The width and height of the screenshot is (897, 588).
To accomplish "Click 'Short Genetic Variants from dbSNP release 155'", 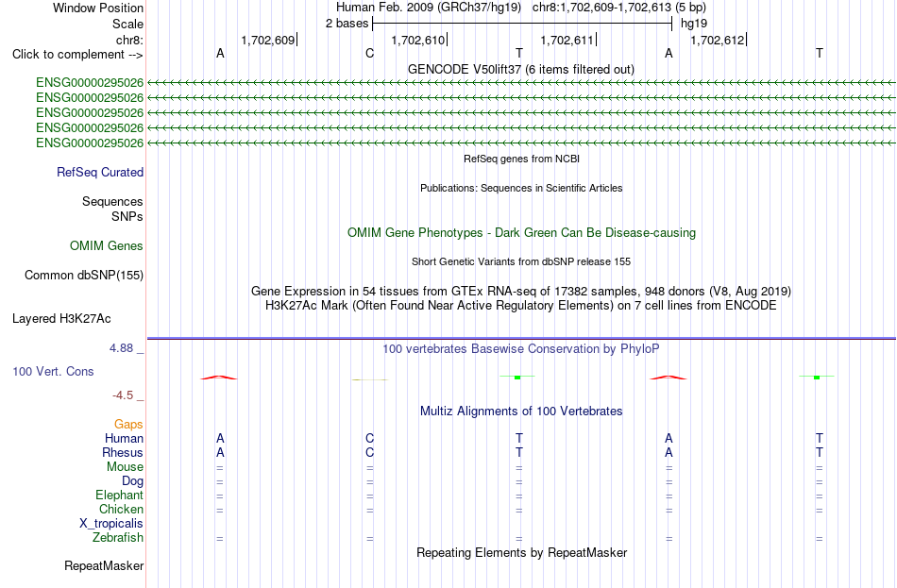I will click(521, 262).
